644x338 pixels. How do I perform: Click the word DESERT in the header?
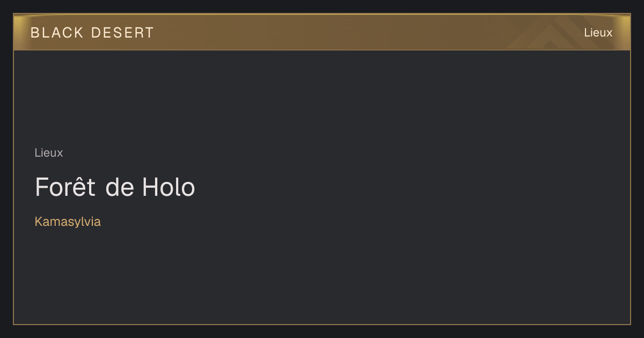122,33
